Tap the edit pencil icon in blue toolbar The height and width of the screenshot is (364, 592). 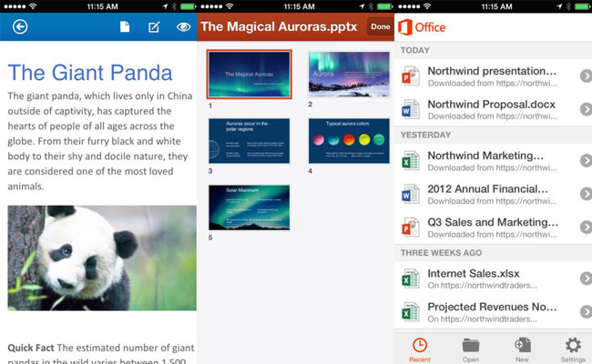tap(154, 26)
